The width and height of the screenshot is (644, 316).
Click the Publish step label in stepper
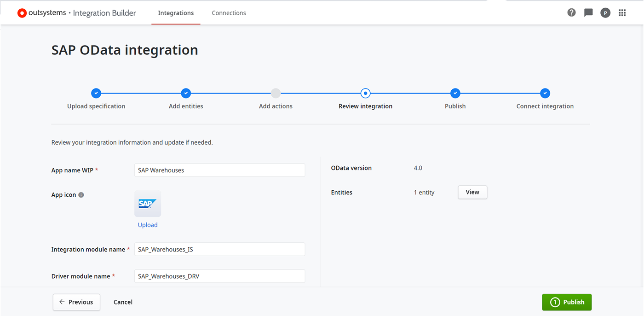coord(455,106)
